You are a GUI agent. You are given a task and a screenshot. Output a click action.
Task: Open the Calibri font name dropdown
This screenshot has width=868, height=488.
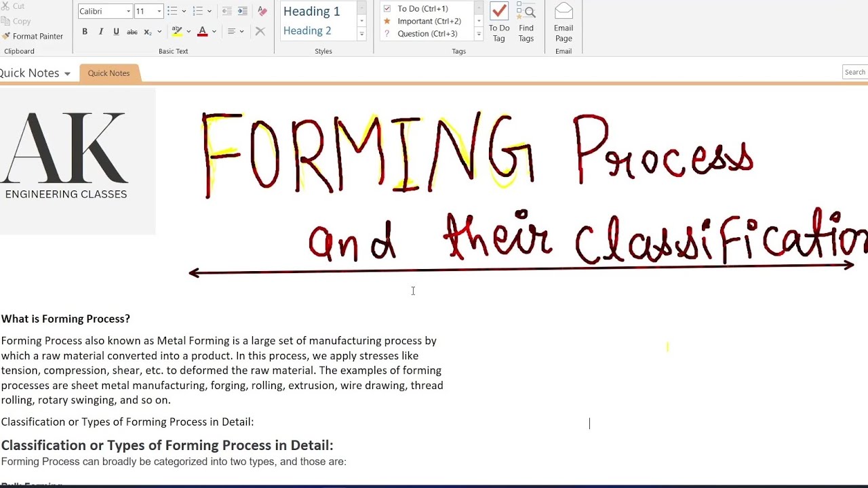point(128,11)
